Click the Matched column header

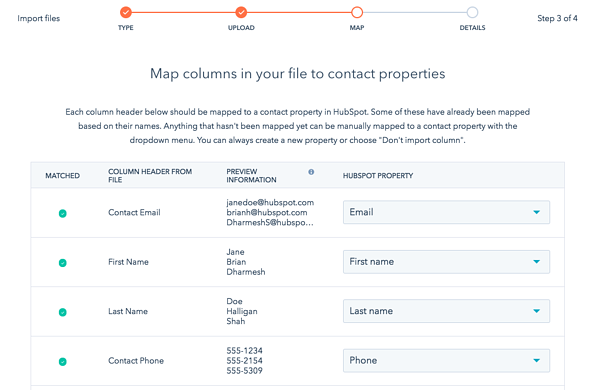coord(63,176)
